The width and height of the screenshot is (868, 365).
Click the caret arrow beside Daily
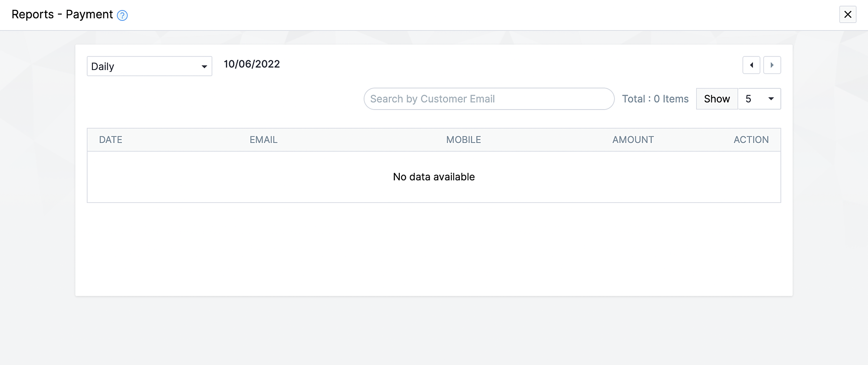[204, 67]
